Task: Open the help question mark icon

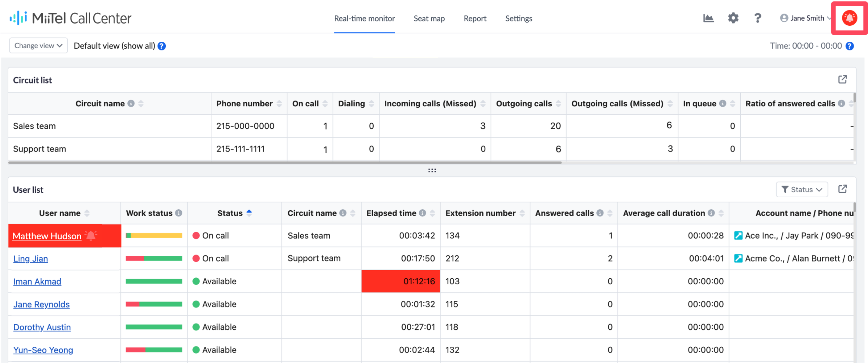Action: 757,18
